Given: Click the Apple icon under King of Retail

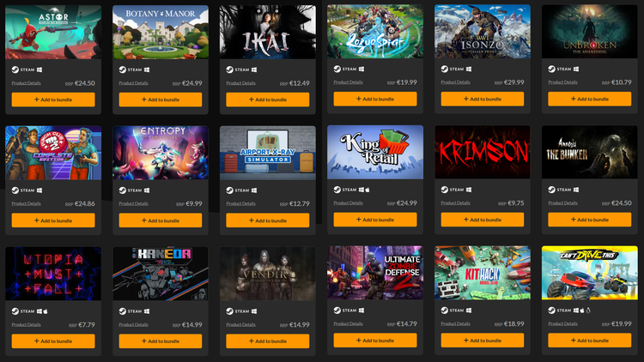Looking at the screenshot, I should coord(368,190).
